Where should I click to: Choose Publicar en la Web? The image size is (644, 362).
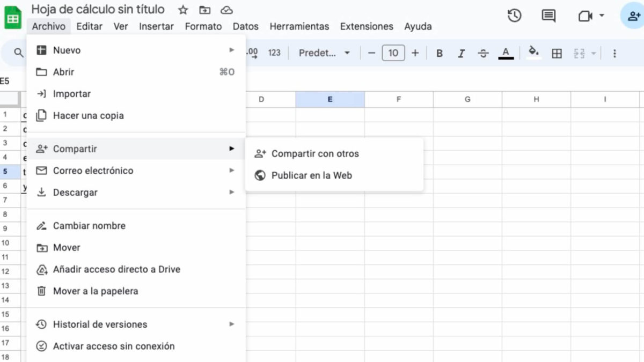[334, 175]
